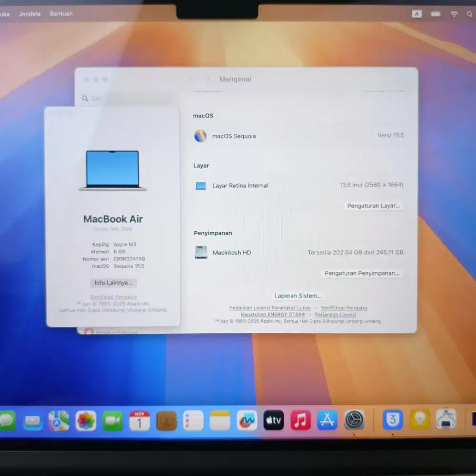This screenshot has height=476, width=476.
Task: Open the Jendela menu
Action: click(30, 14)
